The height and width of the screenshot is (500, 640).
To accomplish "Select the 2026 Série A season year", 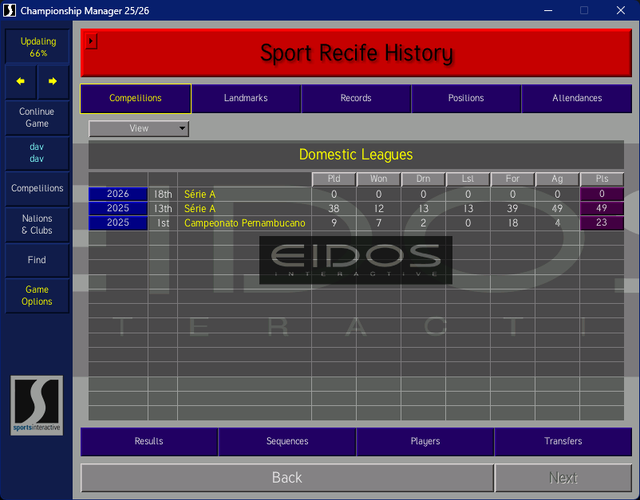I will (x=118, y=194).
